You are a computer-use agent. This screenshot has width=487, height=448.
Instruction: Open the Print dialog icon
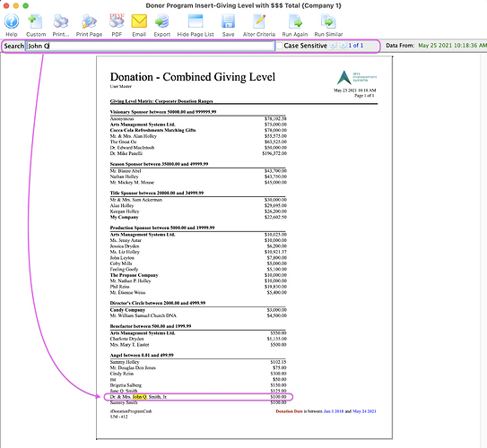tap(61, 22)
